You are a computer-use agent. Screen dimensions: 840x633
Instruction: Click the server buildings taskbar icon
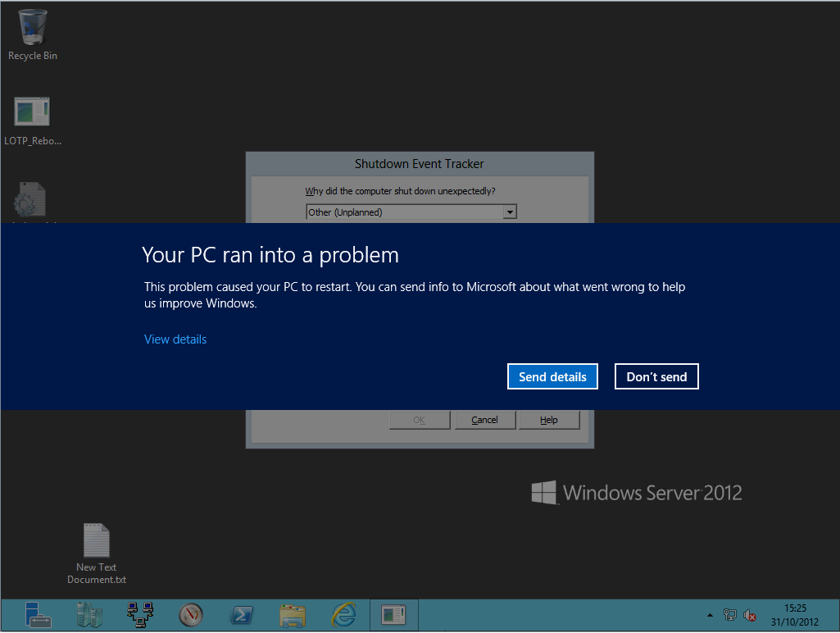pos(89,614)
